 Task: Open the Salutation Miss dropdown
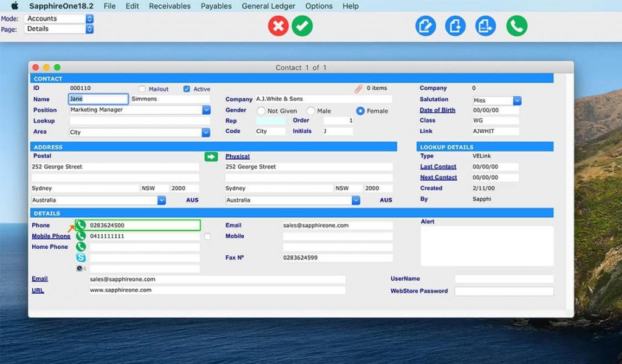(517, 101)
